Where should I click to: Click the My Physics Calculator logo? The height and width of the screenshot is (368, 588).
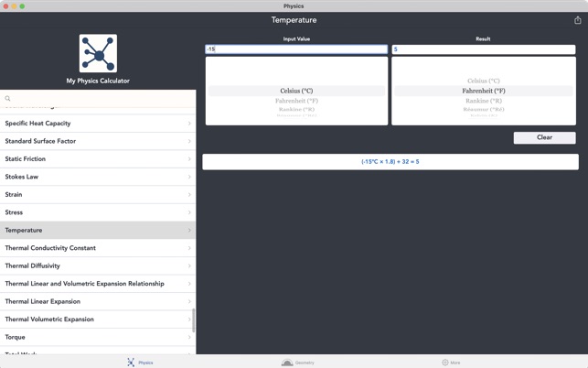[98, 53]
